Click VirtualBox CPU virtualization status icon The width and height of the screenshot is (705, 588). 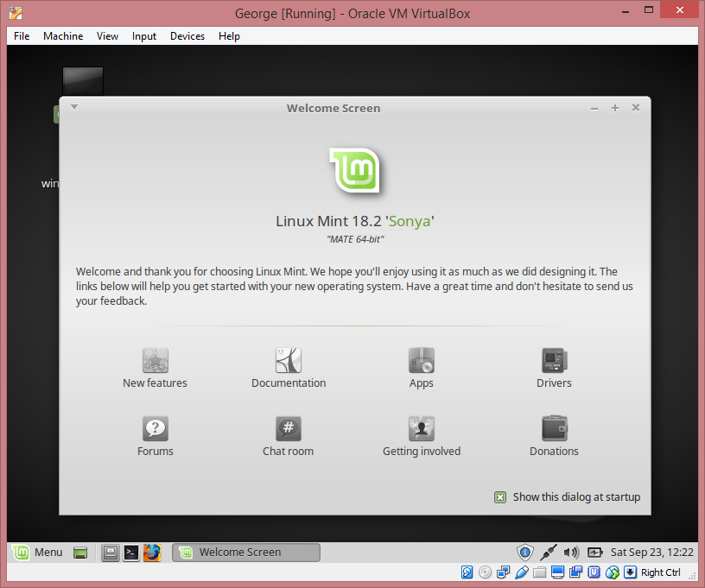tap(594, 572)
